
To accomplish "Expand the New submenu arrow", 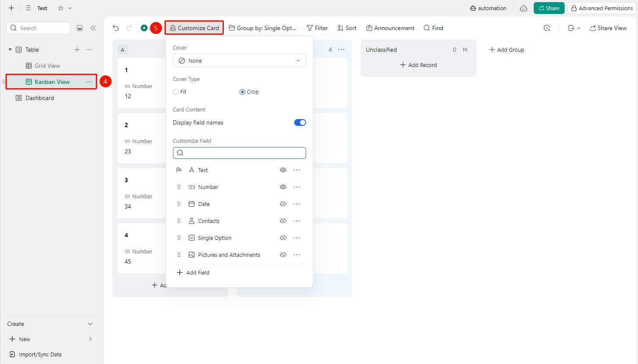I will (x=90, y=339).
